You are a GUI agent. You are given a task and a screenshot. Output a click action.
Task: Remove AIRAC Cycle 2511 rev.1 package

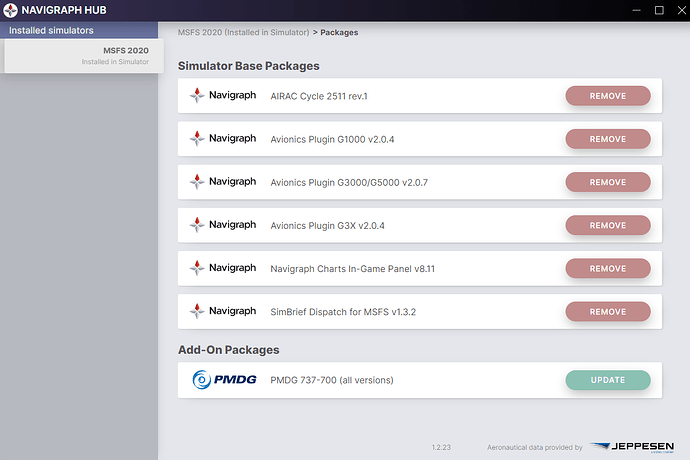[608, 96]
